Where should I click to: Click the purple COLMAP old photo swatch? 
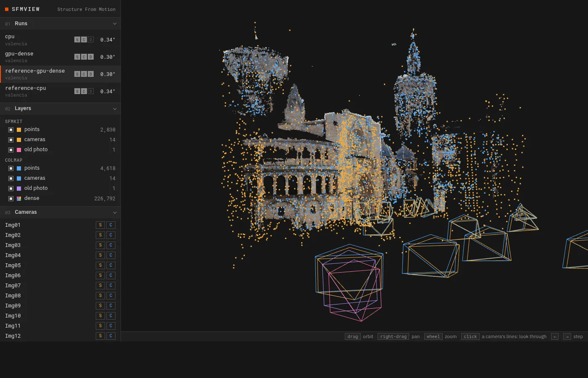19,189
